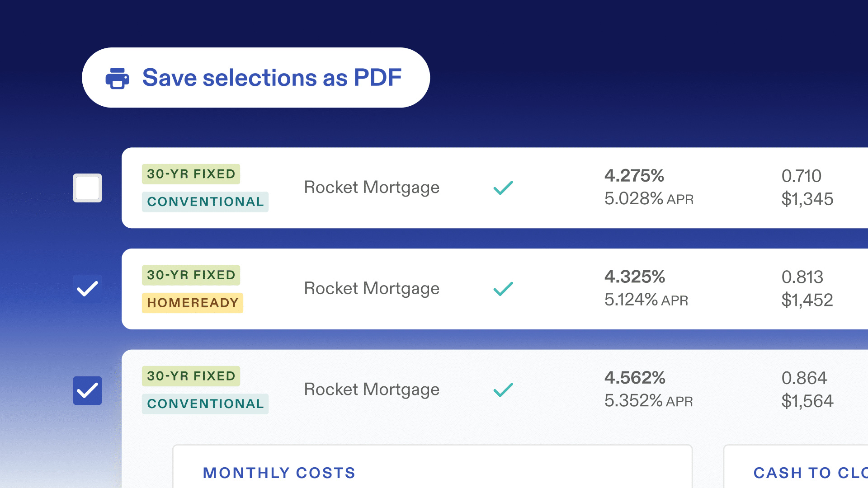868x488 pixels.
Task: Uncheck the 4.562% rate loan checkbox
Action: pos(87,390)
